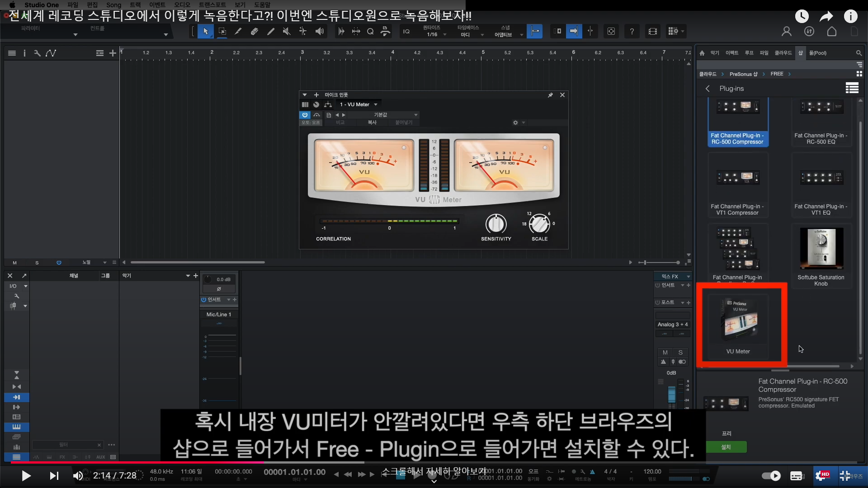
Task: Toggle the channel phase invert Ø button
Action: point(219,289)
